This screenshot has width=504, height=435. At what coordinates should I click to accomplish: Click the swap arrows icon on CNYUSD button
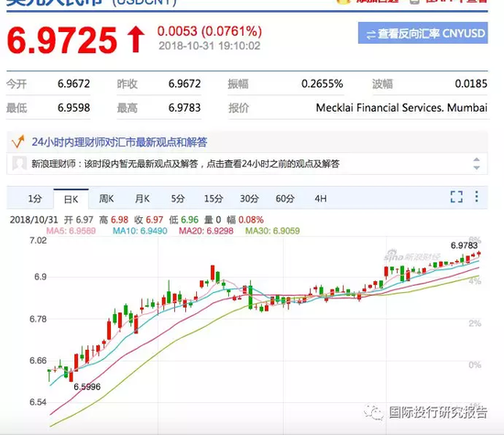[370, 35]
